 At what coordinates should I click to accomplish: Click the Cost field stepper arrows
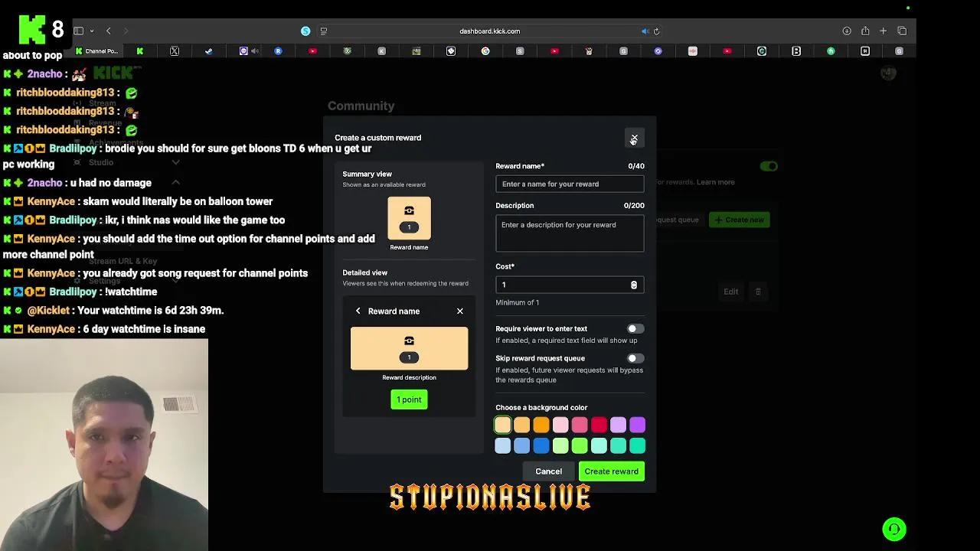tap(634, 285)
